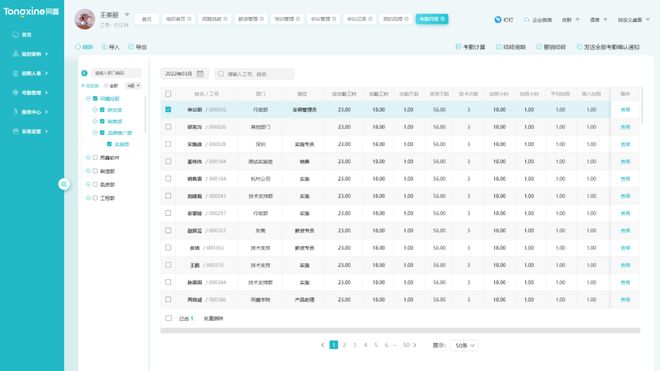Open the 首页 home item in the sidebar
Image resolution: width=660 pixels, height=371 pixels.
22,35
